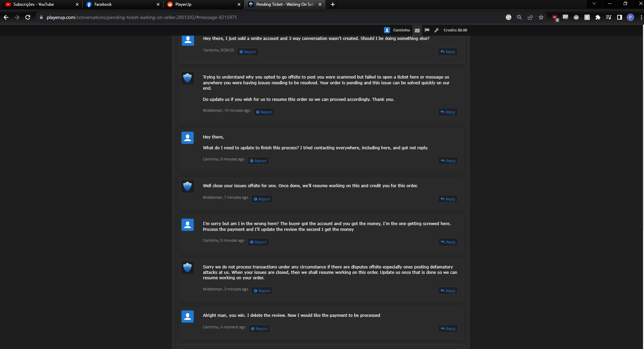Click the share page icon
Screen dimensions: 644x349
(530, 17)
